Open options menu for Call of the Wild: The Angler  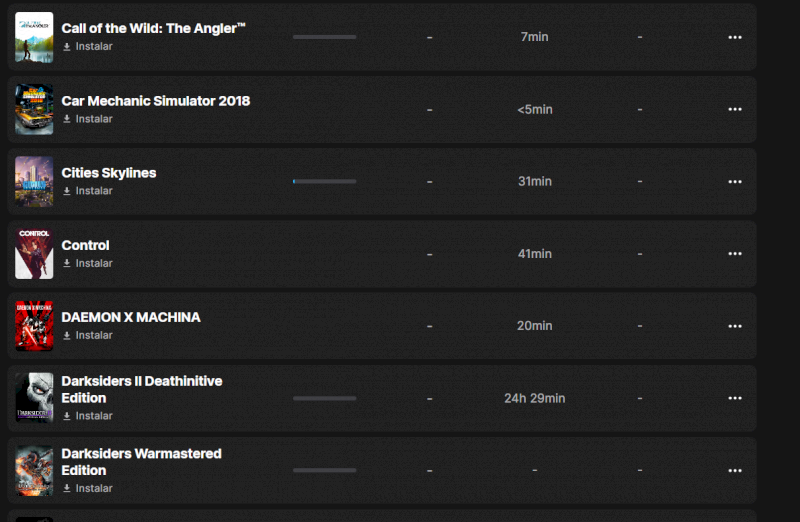pyautogui.click(x=735, y=37)
